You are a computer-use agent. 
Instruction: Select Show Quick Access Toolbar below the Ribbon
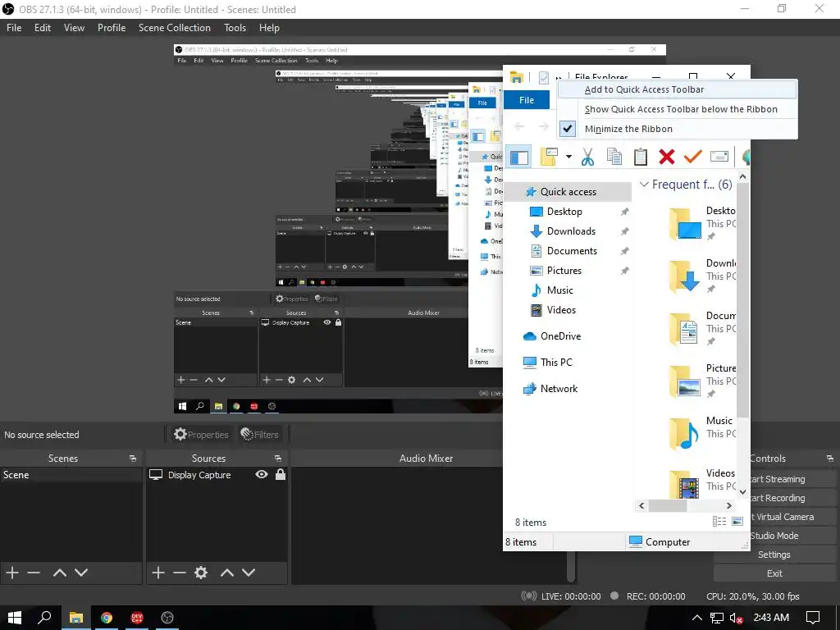[677, 109]
